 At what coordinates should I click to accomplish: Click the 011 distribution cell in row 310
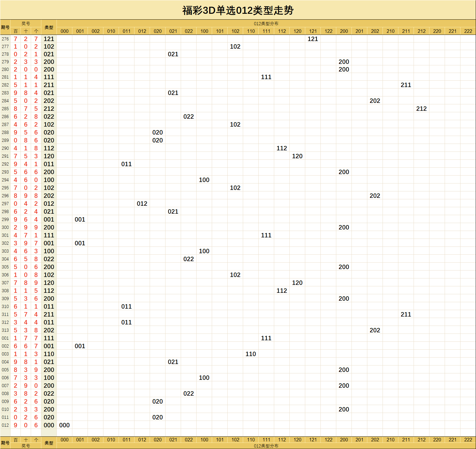click(127, 306)
